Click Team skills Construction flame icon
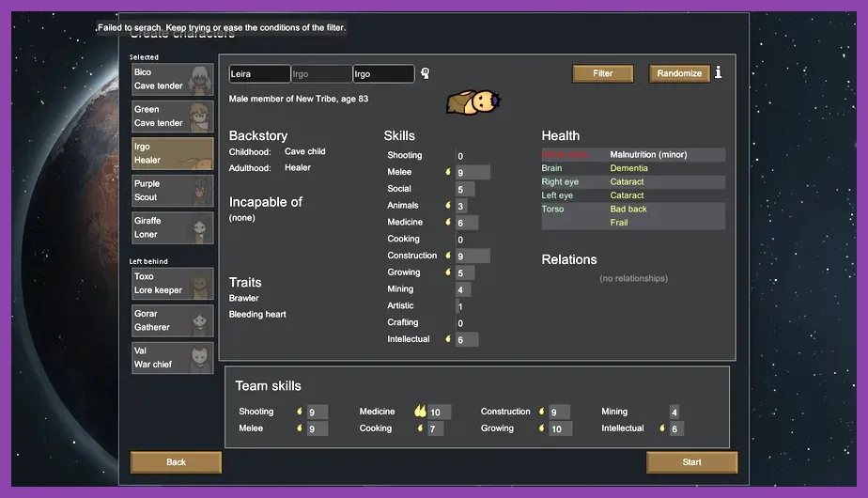 pos(541,411)
